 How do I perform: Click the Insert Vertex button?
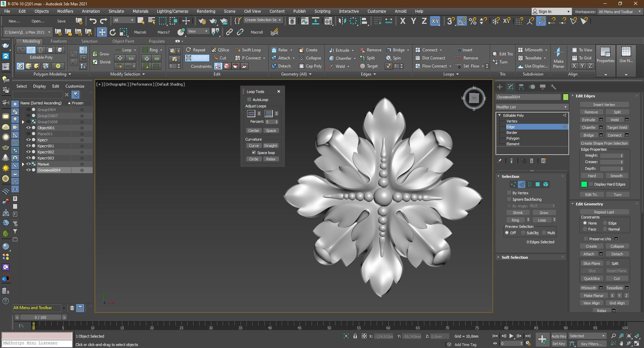click(x=604, y=105)
